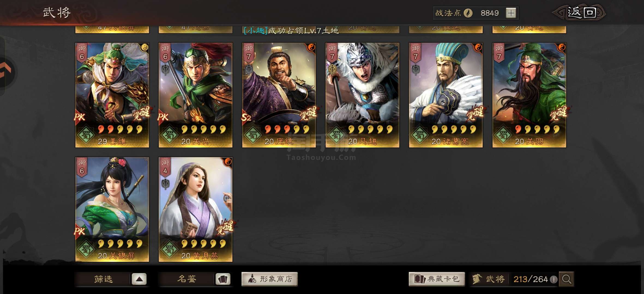Tap the flame icon beside 战法点
644x294 pixels.
click(x=468, y=13)
